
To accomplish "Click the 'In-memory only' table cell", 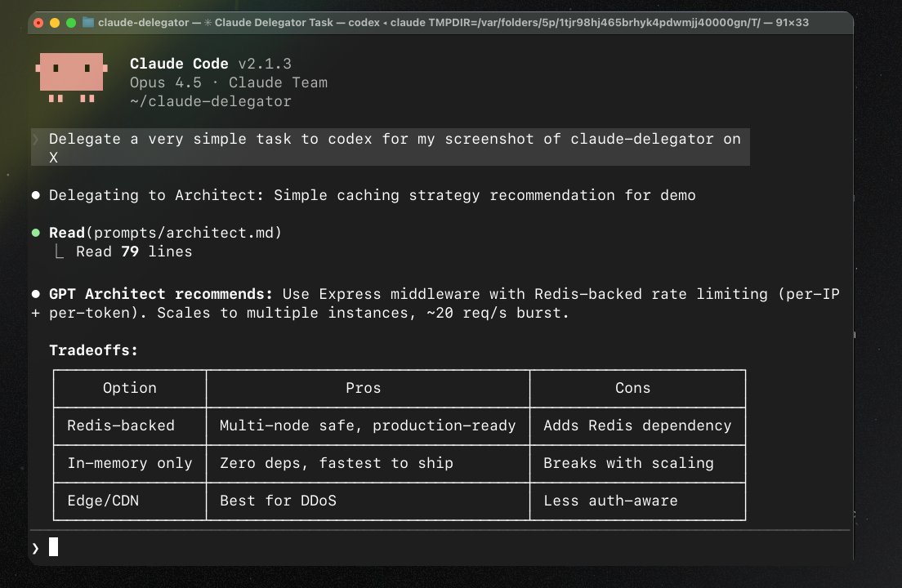I will 129,463.
